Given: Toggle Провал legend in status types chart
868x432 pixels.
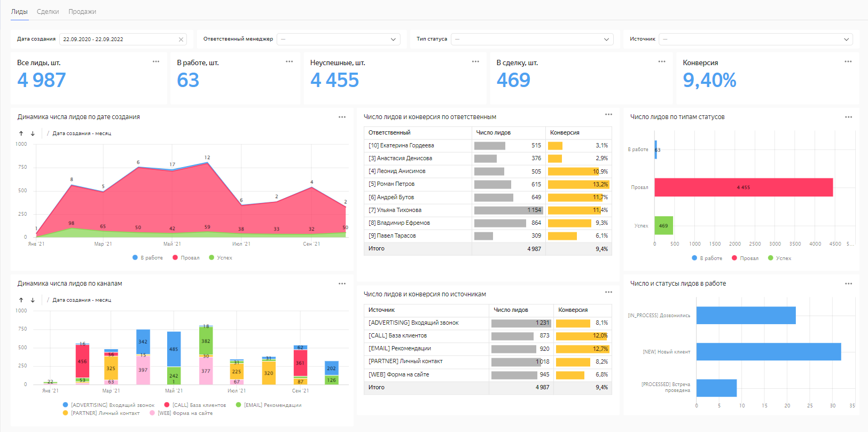Looking at the screenshot, I should coord(745,258).
